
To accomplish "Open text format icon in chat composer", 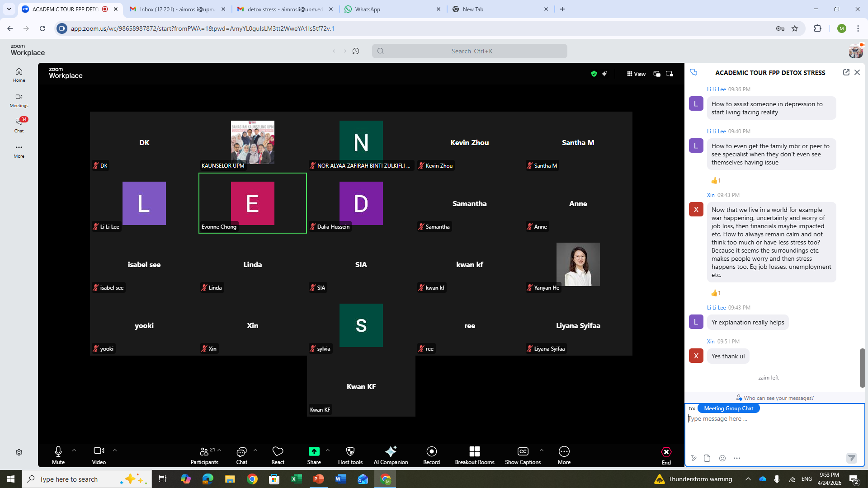I will (693, 458).
